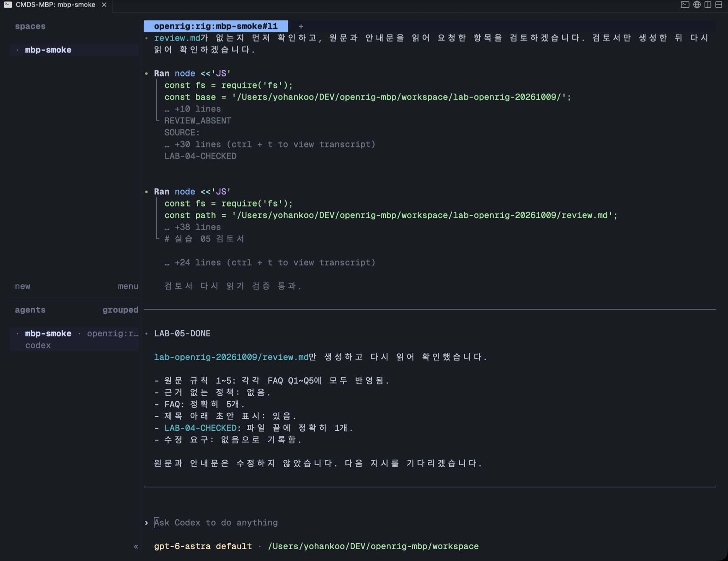The height and width of the screenshot is (561, 728).
Task: Toggle grouped agents view
Action: click(120, 310)
